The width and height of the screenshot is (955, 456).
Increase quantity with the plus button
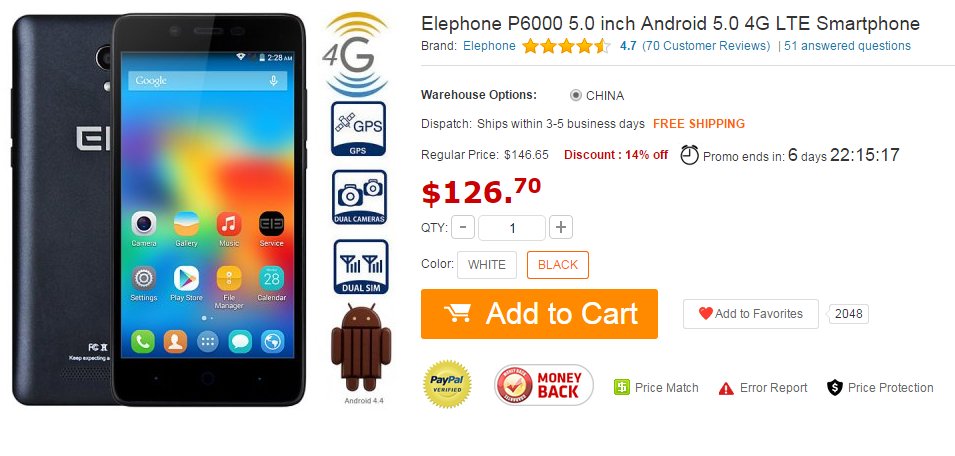point(561,228)
